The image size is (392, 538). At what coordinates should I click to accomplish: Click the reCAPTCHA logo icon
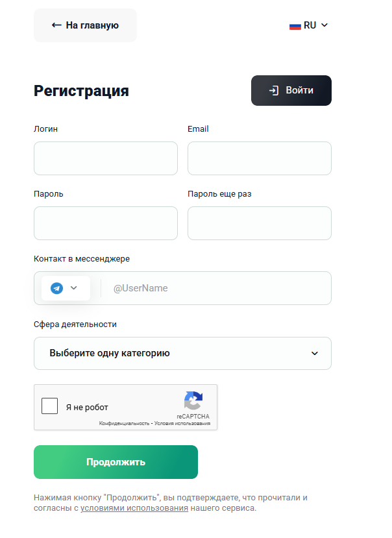pos(193,400)
